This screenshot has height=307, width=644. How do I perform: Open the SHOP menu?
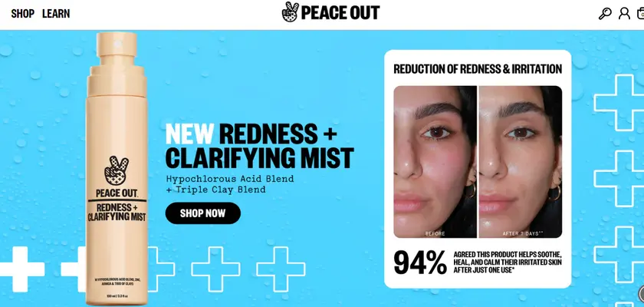click(22, 14)
